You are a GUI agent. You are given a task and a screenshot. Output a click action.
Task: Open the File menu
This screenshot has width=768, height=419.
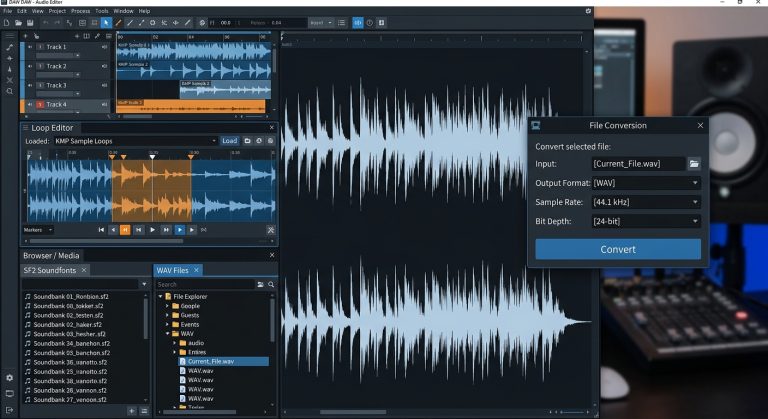point(7,11)
